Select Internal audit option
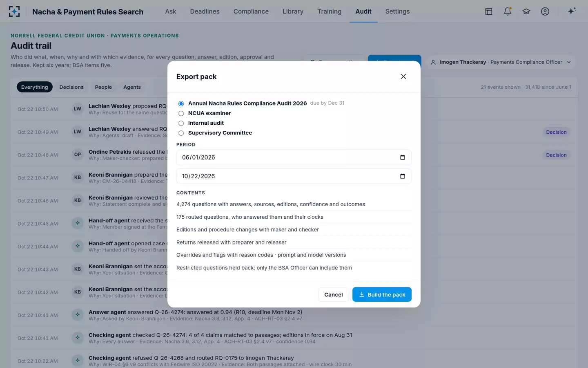This screenshot has width=588, height=368. coord(181,123)
